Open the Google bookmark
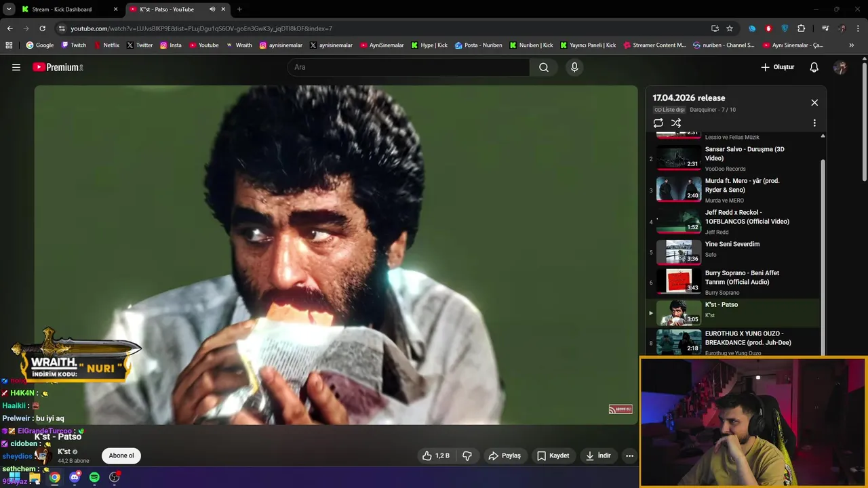 pyautogui.click(x=40, y=45)
